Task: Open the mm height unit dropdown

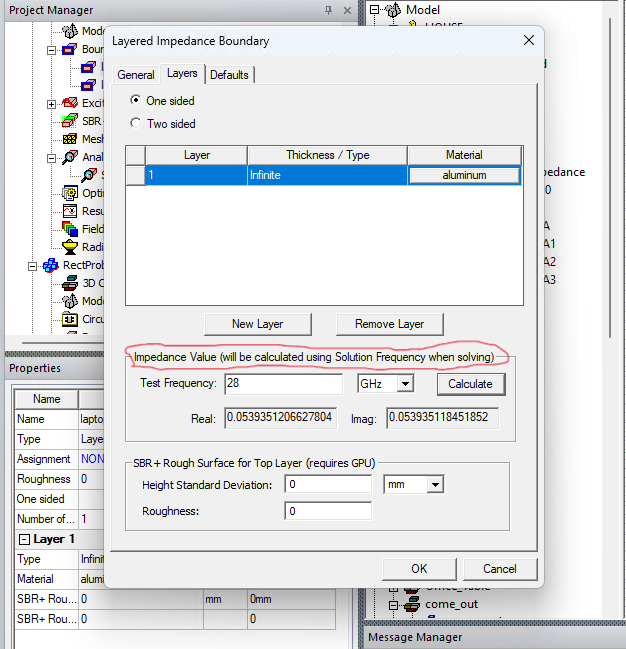Action: (x=435, y=484)
